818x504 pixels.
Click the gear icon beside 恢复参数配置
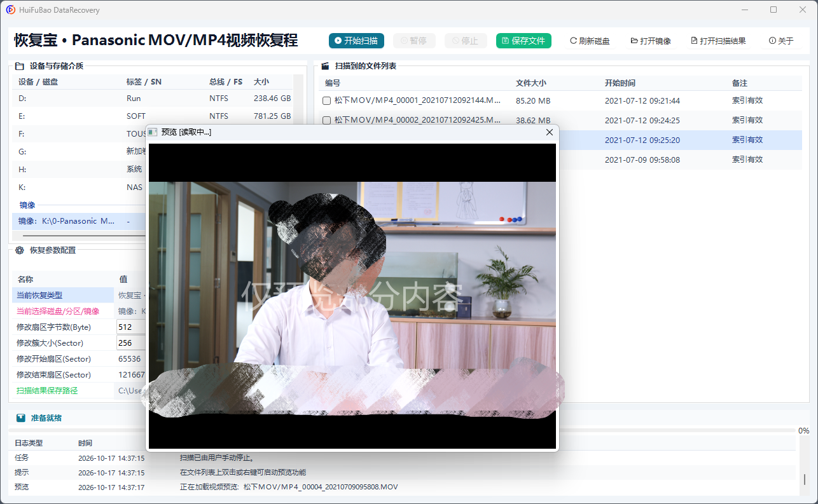coord(20,250)
